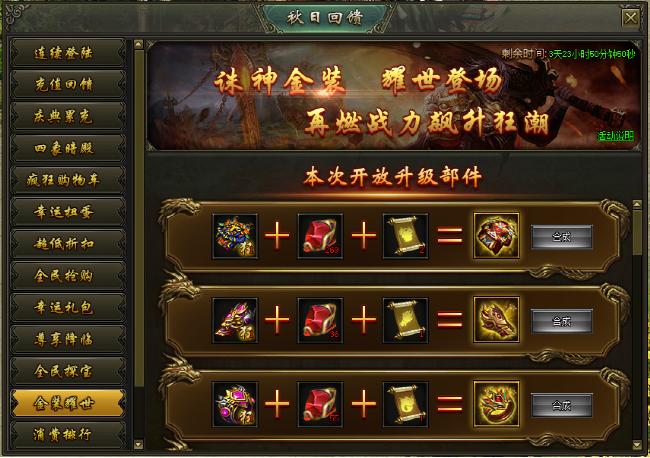The width and height of the screenshot is (650, 458).
Task: Select the red armor result icon in first row
Action: [496, 236]
